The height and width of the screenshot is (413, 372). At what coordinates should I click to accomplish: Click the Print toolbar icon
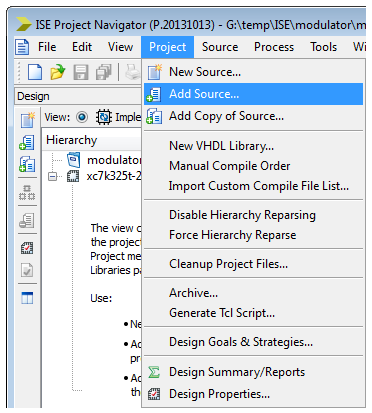click(133, 72)
